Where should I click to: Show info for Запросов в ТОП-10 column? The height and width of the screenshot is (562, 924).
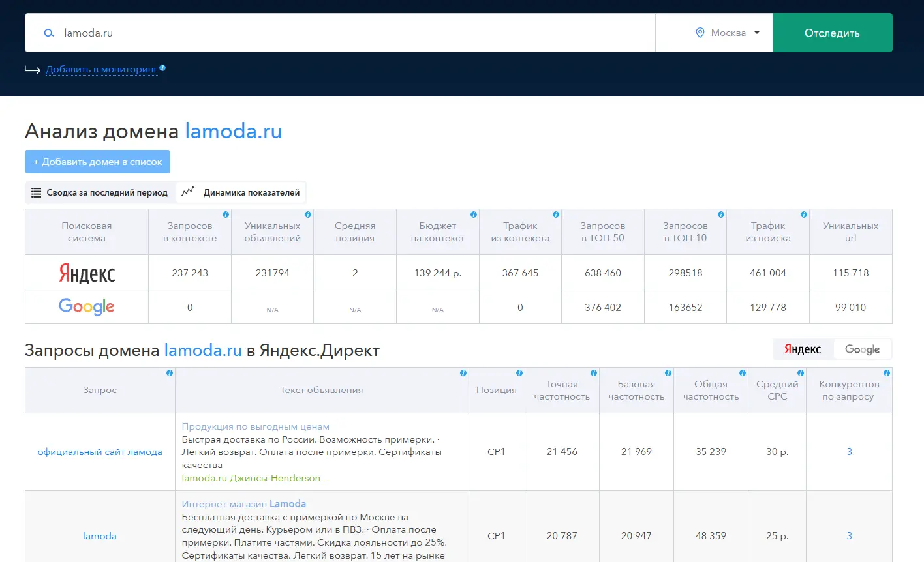[721, 214]
